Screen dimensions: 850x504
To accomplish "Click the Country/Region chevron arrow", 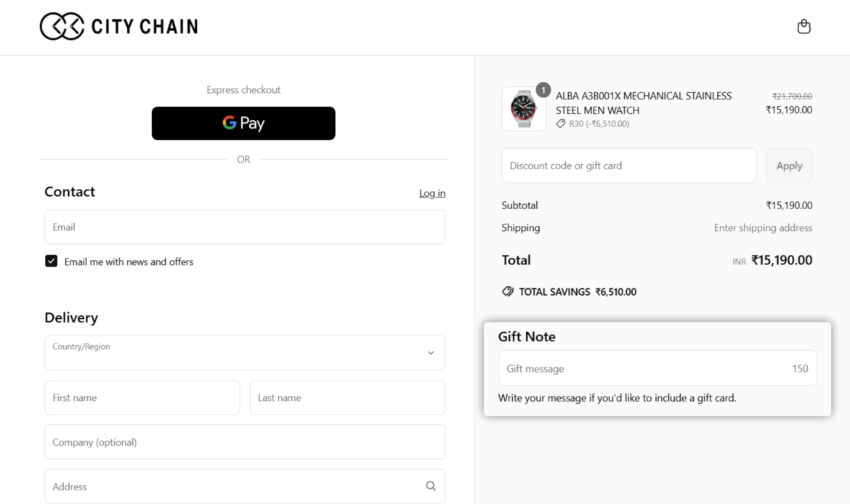I will coord(430,353).
